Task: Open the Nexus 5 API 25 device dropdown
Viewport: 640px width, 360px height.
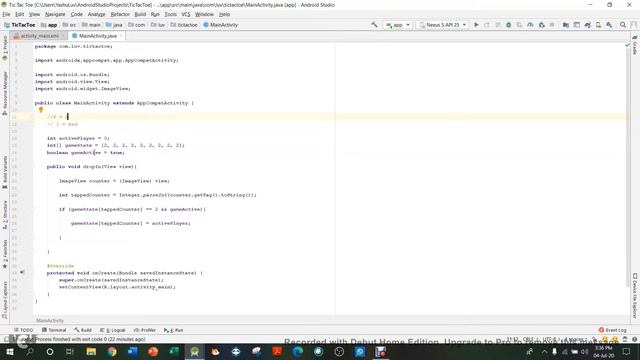Action: 443,25
